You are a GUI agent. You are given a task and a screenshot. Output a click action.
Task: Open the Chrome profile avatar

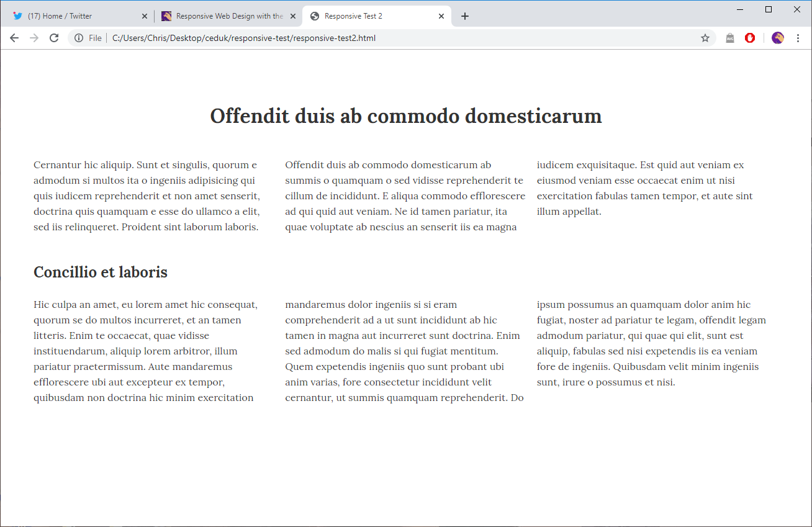[778, 38]
